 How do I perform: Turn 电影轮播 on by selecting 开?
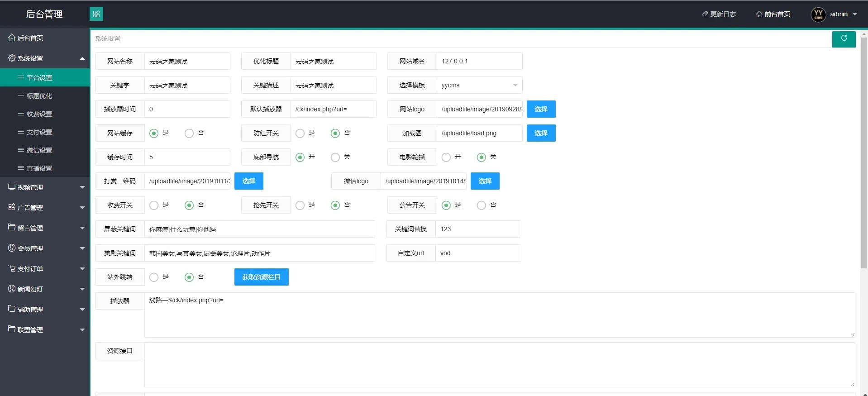[x=446, y=157]
